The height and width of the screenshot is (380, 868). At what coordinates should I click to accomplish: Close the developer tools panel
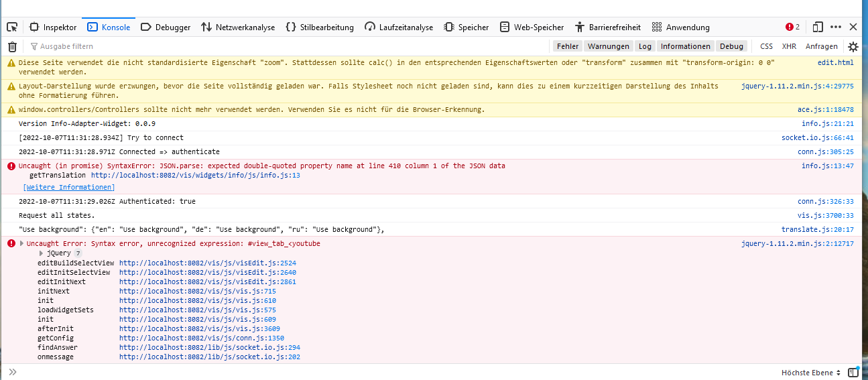(853, 27)
